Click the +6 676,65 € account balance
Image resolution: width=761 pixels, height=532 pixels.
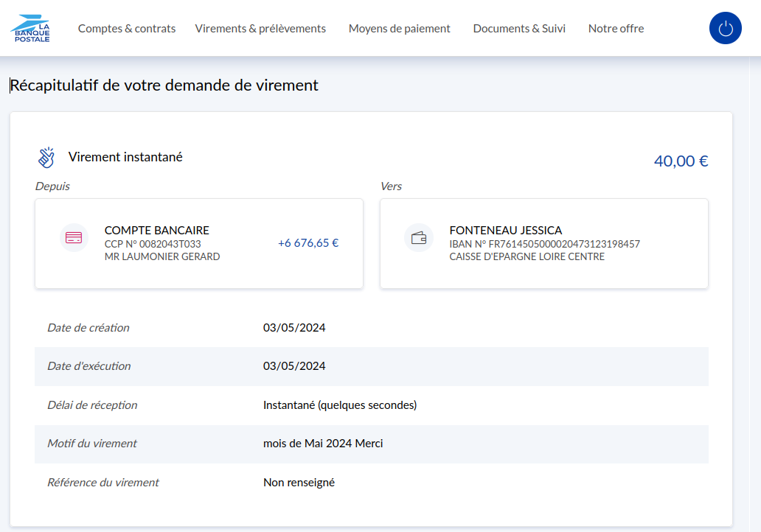308,243
